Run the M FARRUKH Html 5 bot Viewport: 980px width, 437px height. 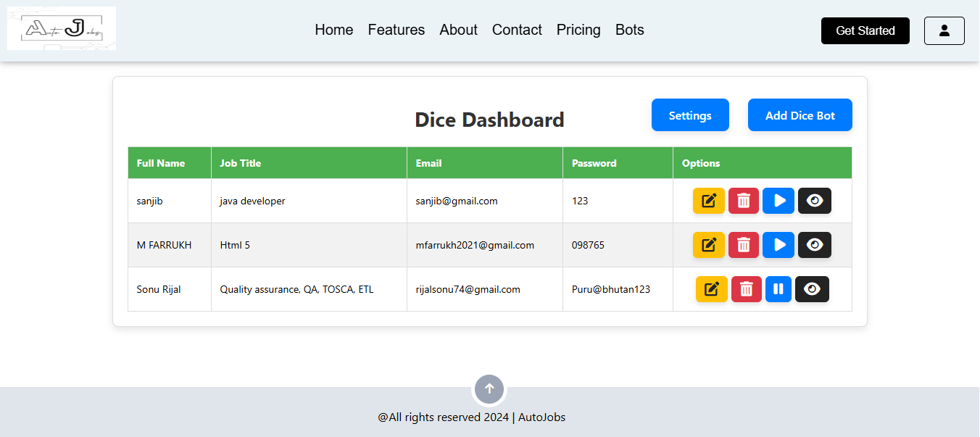click(x=778, y=245)
